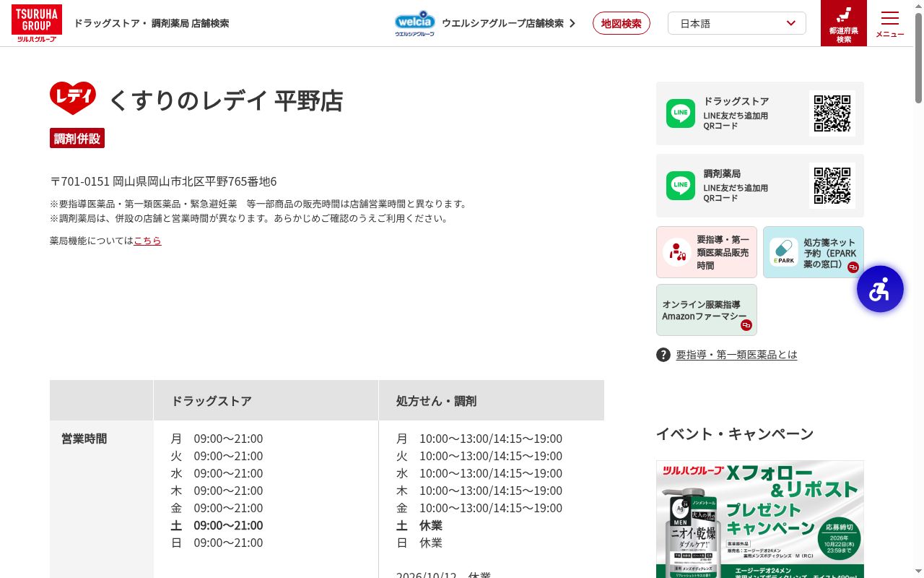Click the 調剤薬局 LINE QR code
This screenshot has width=924, height=578.
click(832, 186)
